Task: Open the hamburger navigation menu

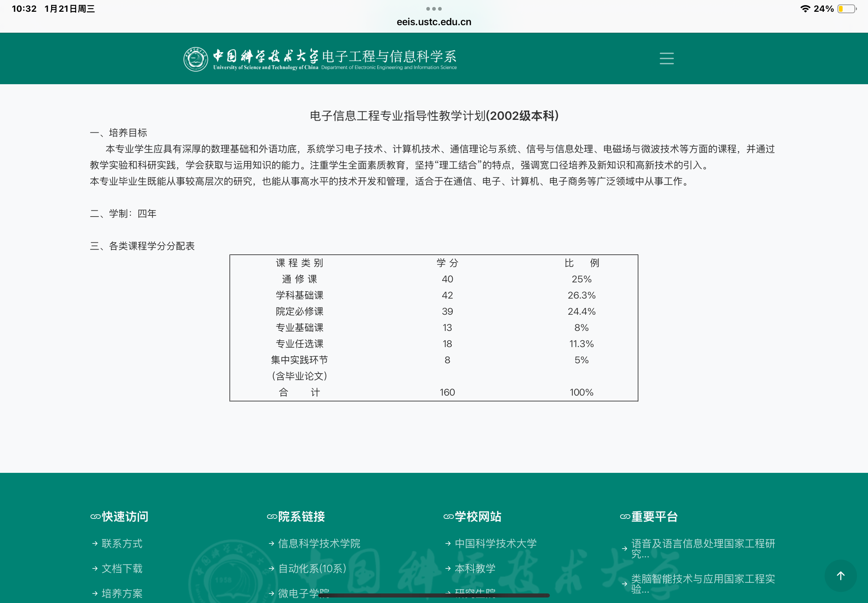Action: point(666,58)
